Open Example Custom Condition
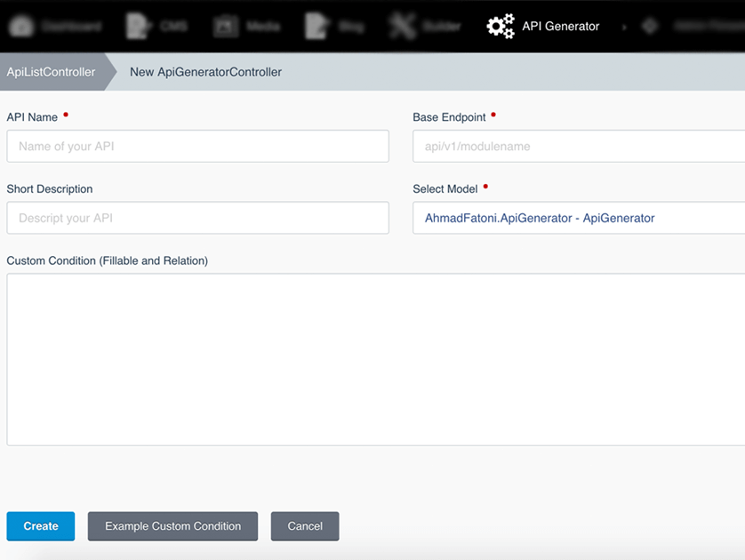This screenshot has height=560, width=745. coord(173,526)
